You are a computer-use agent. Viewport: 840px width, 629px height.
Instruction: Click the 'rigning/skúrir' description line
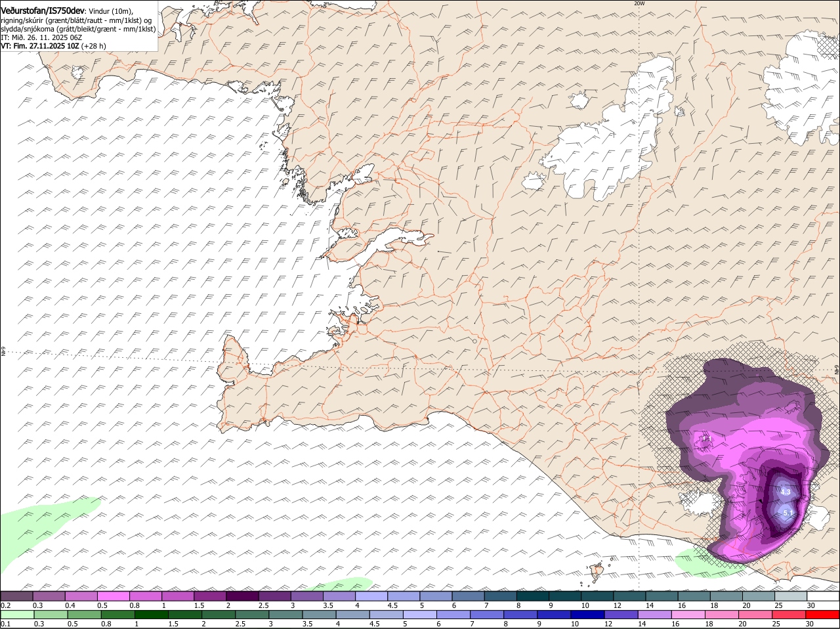click(76, 20)
